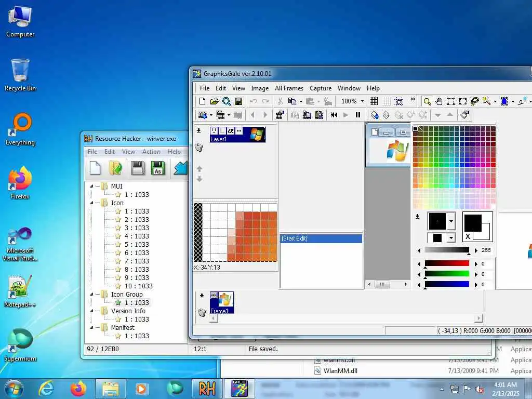The image size is (532, 399).
Task: Toggle Layer1 visibility smiley icon
Action: pyautogui.click(x=214, y=130)
